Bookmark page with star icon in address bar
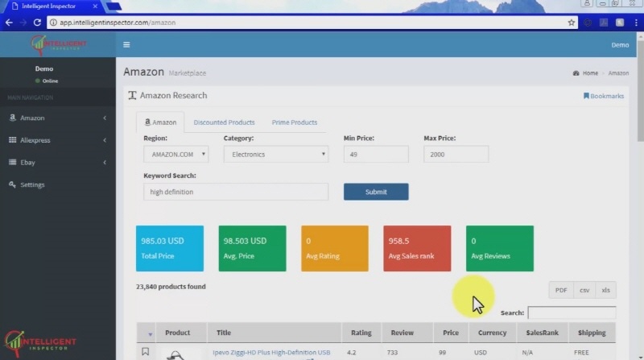Screen dimensions: 644x360 click(x=572, y=23)
